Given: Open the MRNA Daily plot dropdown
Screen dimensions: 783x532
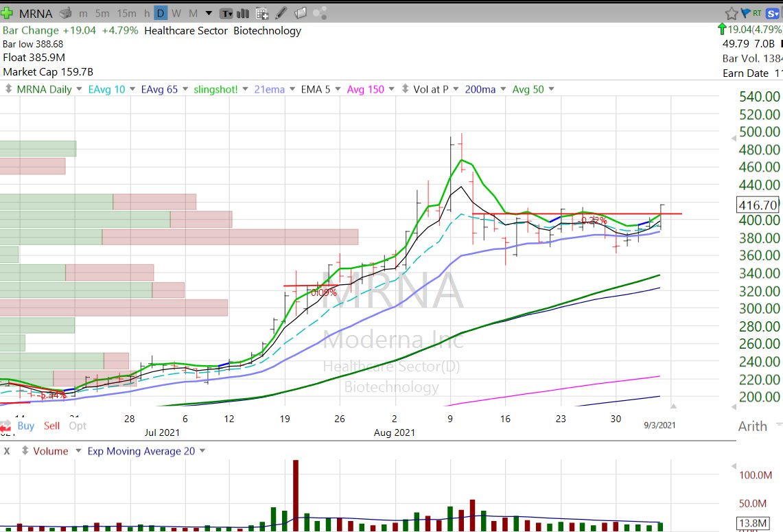Looking at the screenshot, I should (x=78, y=89).
